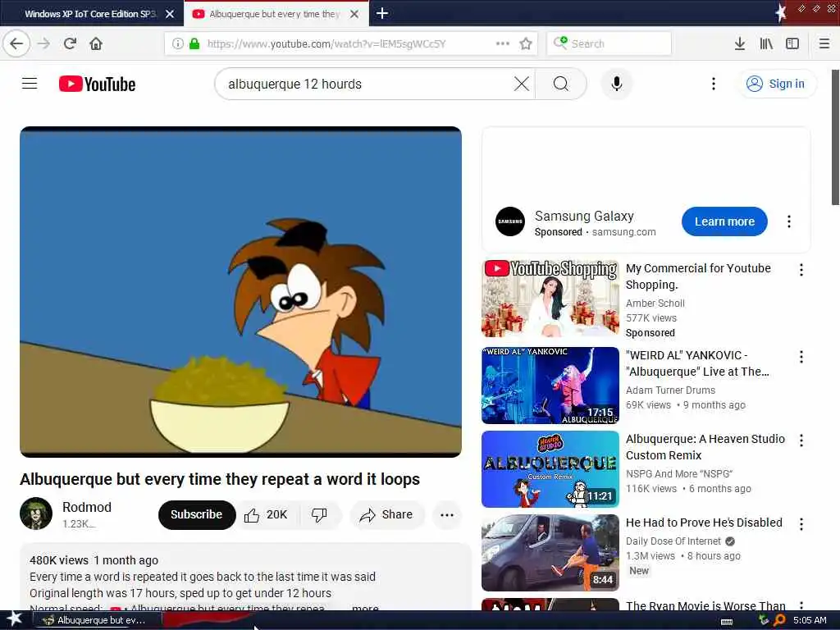Open options for Heaven Studio Custom Remix
The image size is (840, 630).
tap(801, 441)
